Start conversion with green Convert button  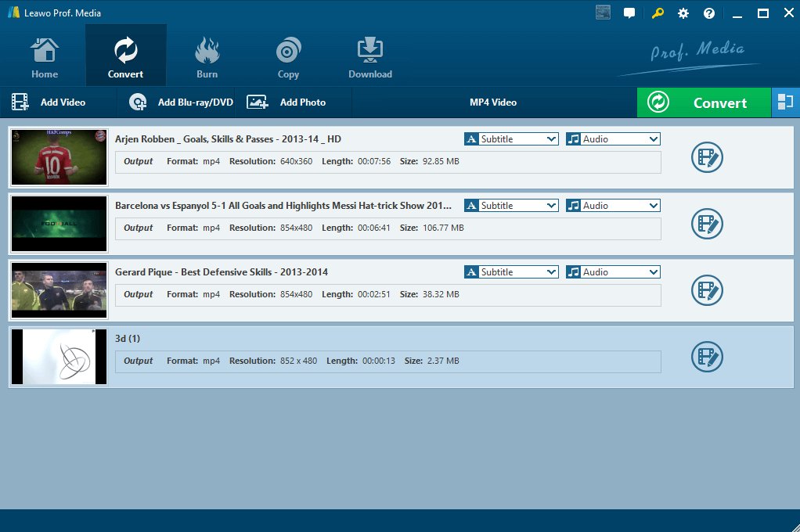[x=704, y=102]
